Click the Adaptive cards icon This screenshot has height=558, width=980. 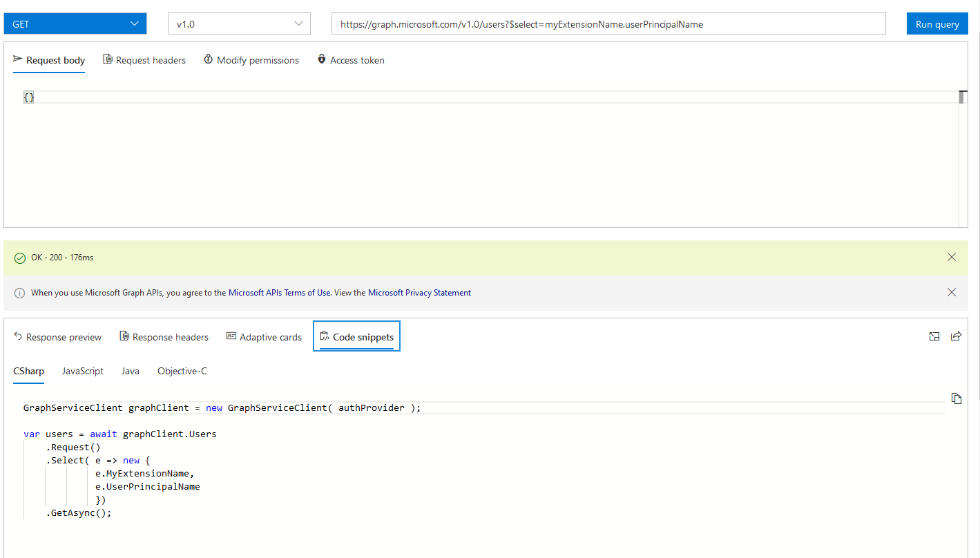231,336
